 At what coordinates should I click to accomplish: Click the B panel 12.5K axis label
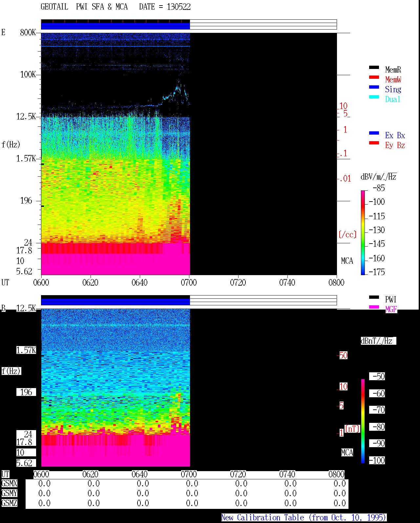point(26,308)
